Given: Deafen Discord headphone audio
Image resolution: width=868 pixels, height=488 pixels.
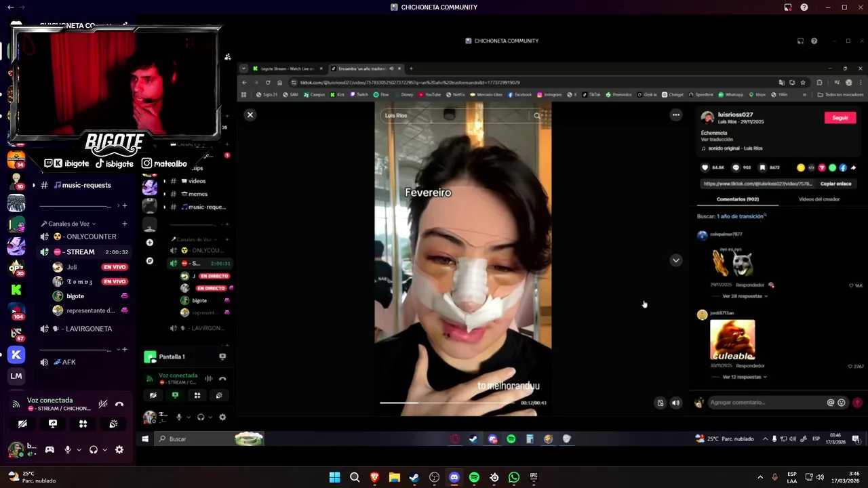Looking at the screenshot, I should [94, 449].
